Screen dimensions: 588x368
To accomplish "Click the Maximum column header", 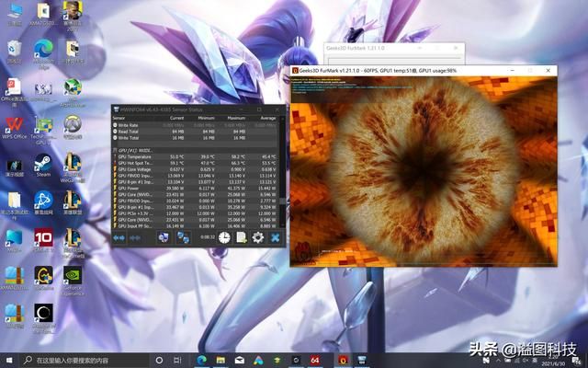I will pos(236,118).
